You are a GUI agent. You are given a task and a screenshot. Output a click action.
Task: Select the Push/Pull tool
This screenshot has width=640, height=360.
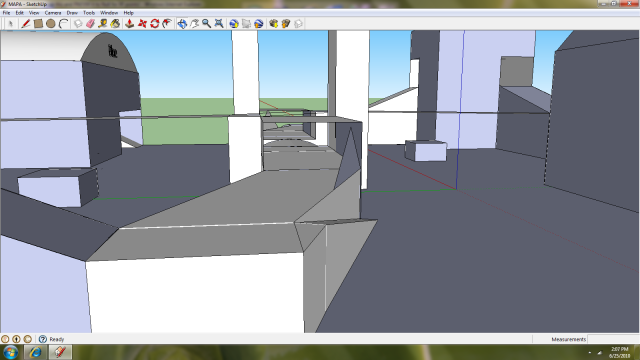click(129, 24)
